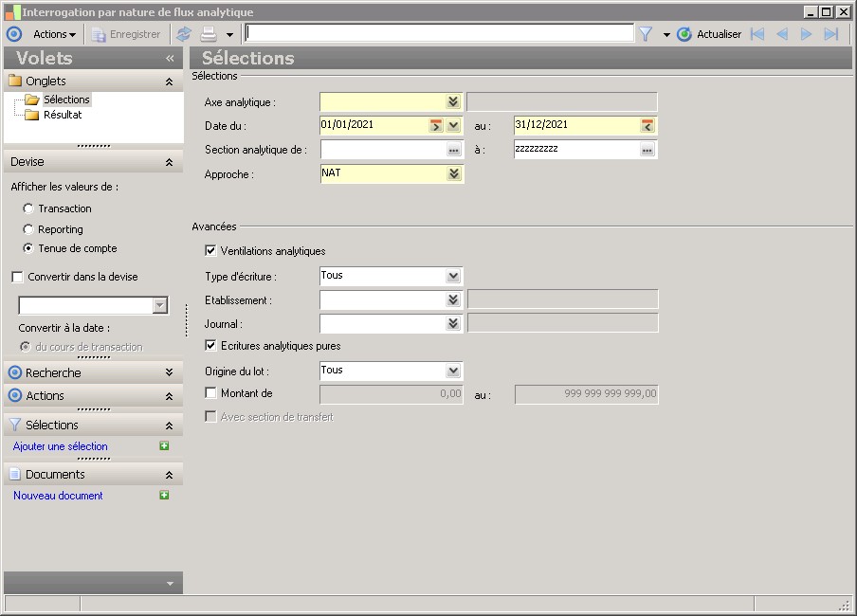857x616 pixels.
Task: Click the printer icon in the toolbar
Action: pos(208,34)
